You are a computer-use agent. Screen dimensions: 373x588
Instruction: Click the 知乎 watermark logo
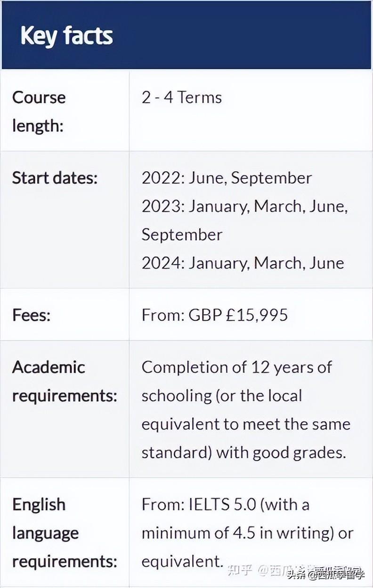tap(239, 570)
